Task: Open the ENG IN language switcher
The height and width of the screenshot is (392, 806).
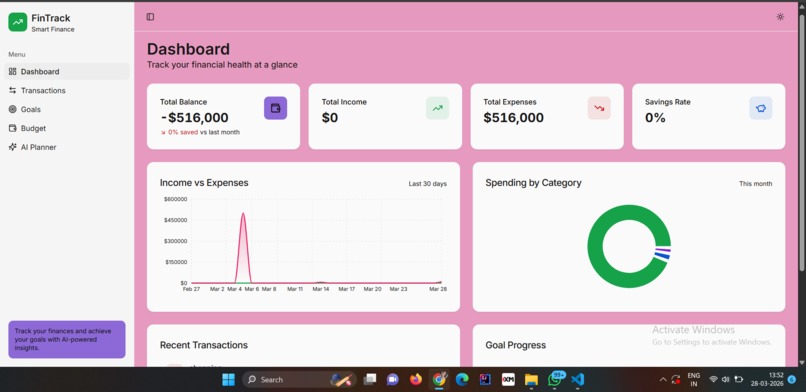Action: point(693,380)
